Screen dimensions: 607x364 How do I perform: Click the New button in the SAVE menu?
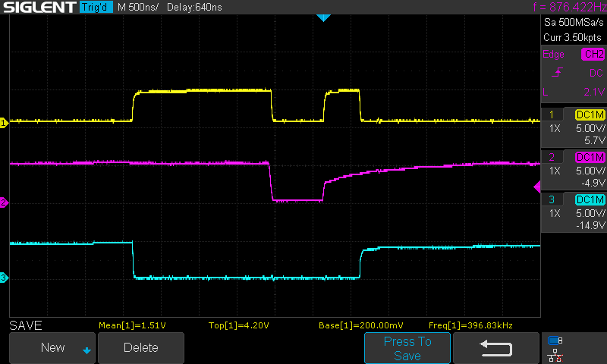[x=52, y=348]
